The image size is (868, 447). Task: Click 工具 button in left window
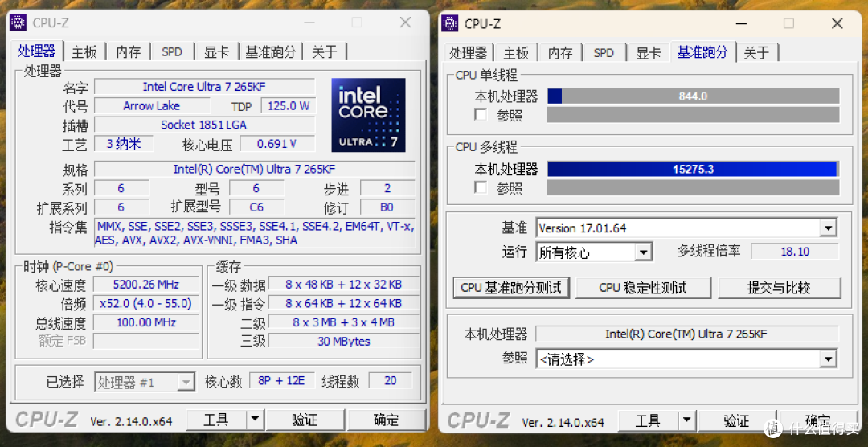(216, 420)
